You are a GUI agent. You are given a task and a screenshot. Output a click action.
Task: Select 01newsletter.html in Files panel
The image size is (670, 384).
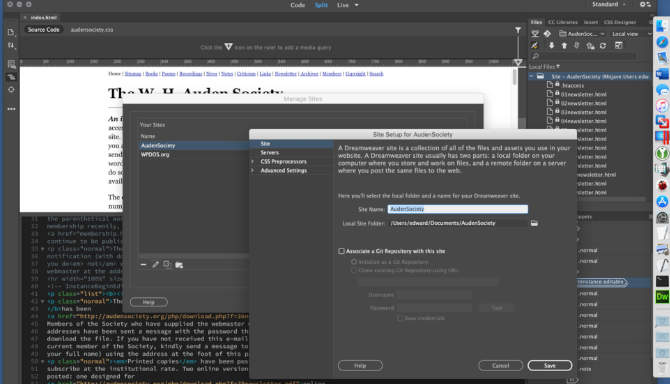tap(583, 94)
